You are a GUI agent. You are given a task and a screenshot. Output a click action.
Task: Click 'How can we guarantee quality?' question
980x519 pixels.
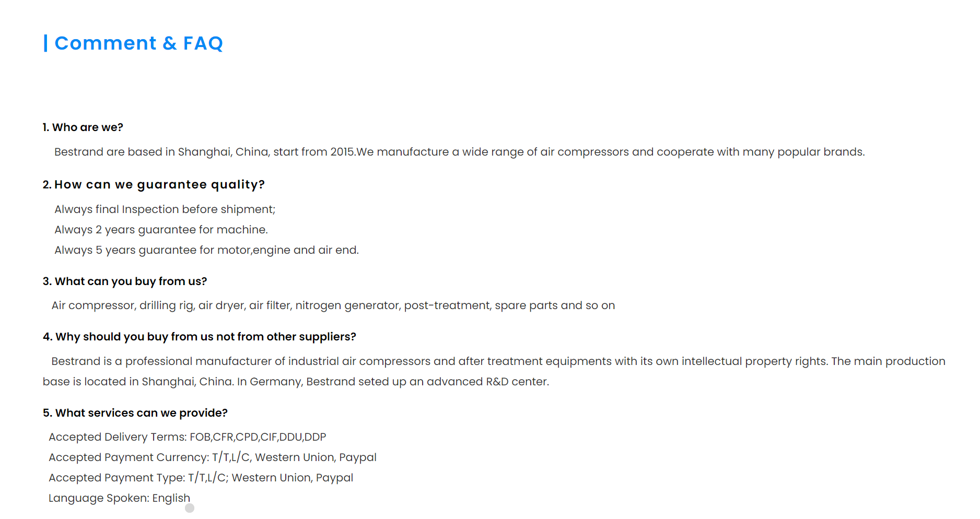pyautogui.click(x=154, y=185)
